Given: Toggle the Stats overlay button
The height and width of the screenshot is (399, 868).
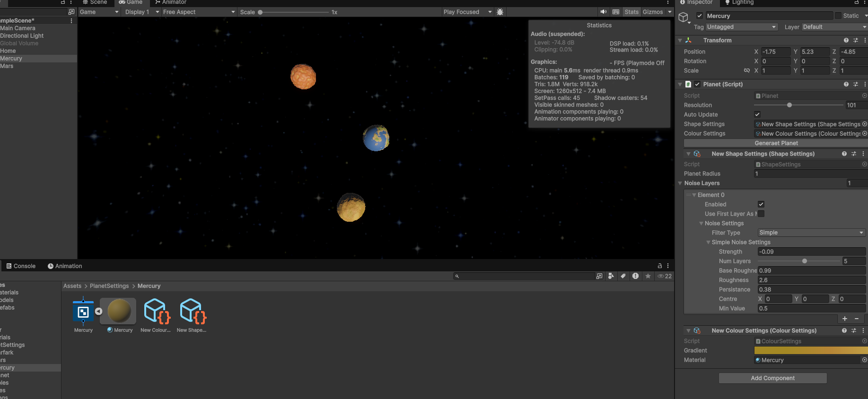Looking at the screenshot, I should coord(631,12).
